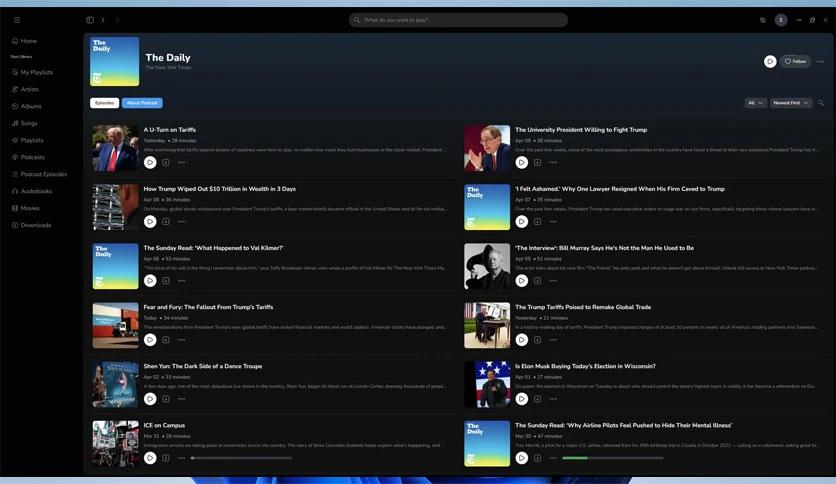The width and height of the screenshot is (836, 484).
Task: Search within episodes using magnifier icon
Action: pos(821,103)
